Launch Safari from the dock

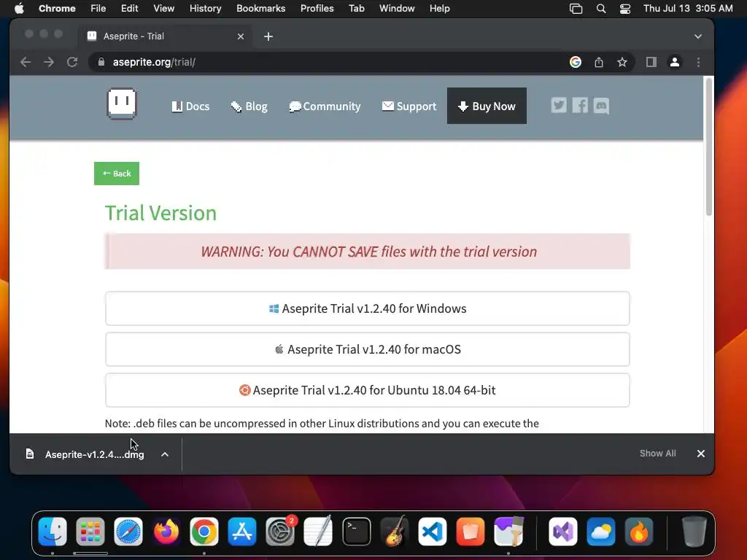click(128, 531)
